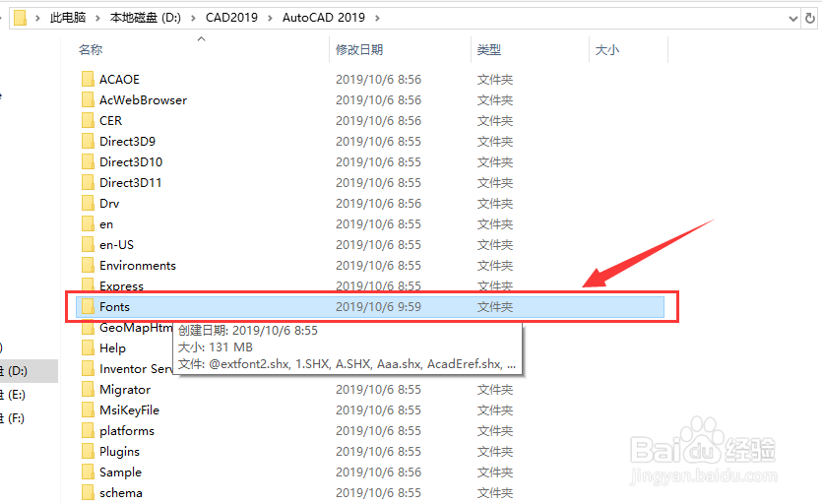Image resolution: width=822 pixels, height=504 pixels.
Task: Click the AcWebBrowser folder icon
Action: coord(88,99)
